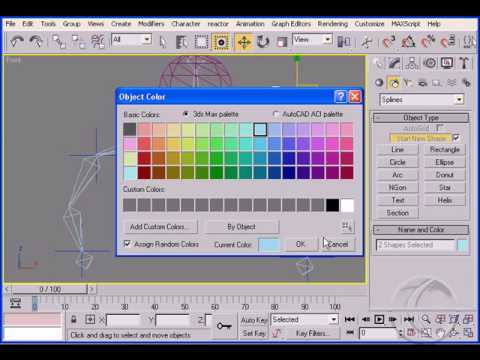Select the 3ds Max palette radio button
Image resolution: width=480 pixels, height=360 pixels.
186,114
